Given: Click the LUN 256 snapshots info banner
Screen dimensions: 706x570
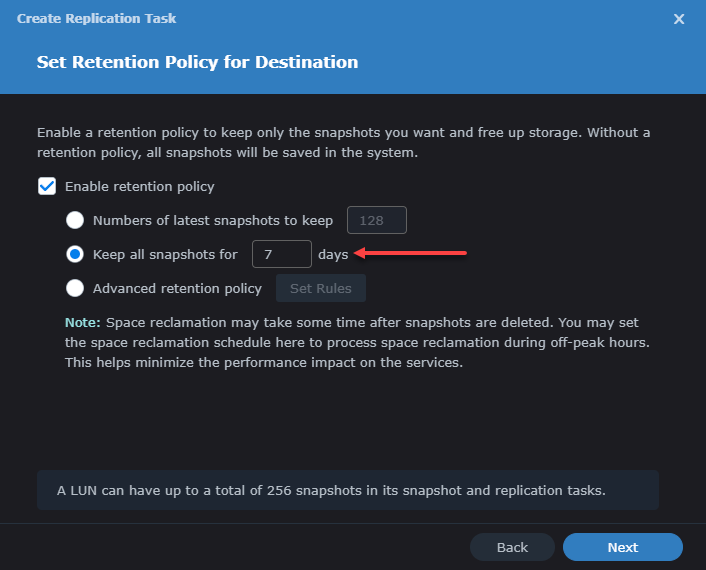Looking at the screenshot, I should [347, 491].
